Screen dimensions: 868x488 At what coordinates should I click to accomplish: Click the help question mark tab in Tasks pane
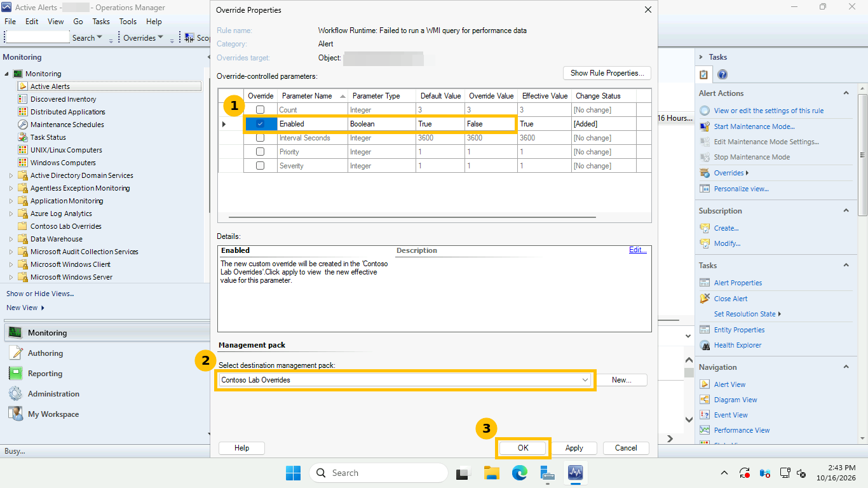coord(722,75)
